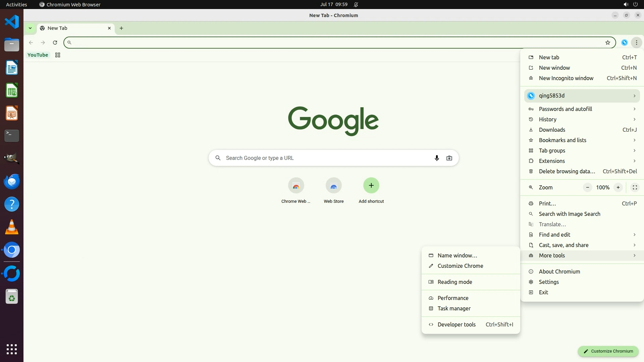The image size is (644, 362).
Task: Bookmark this tab with the star icon
Action: (x=607, y=43)
